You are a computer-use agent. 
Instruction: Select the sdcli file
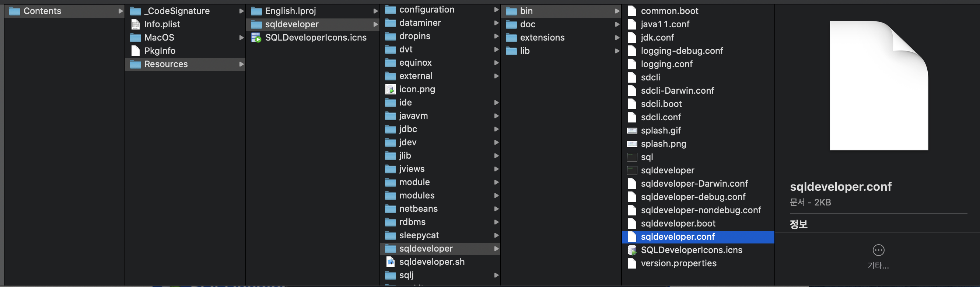[698, 77]
